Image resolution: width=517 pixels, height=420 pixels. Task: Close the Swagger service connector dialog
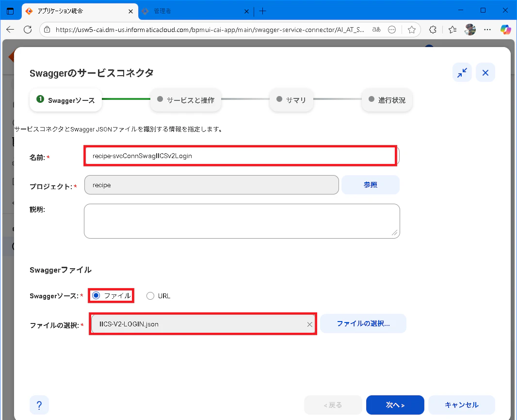tap(485, 73)
